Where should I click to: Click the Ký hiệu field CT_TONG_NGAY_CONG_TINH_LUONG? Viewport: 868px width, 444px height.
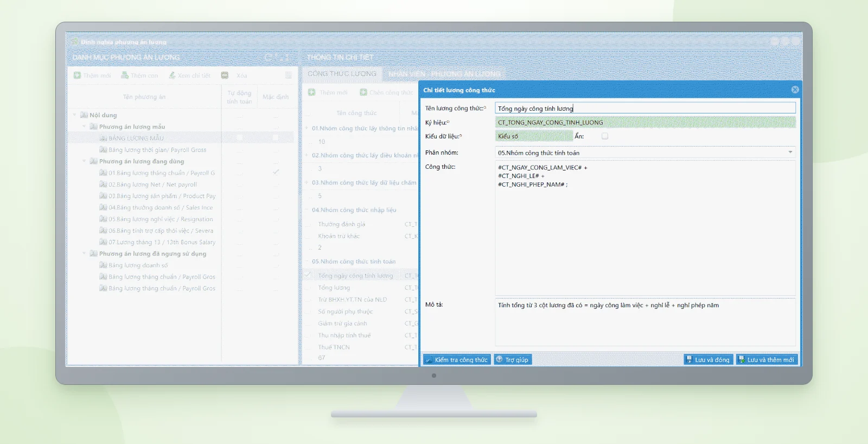646,122
